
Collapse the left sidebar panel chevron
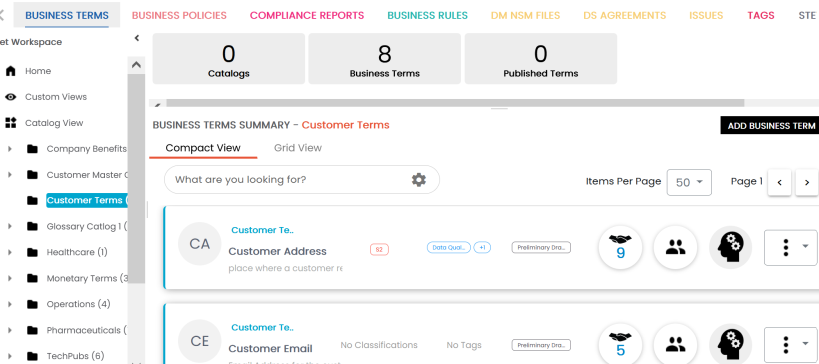(137, 38)
